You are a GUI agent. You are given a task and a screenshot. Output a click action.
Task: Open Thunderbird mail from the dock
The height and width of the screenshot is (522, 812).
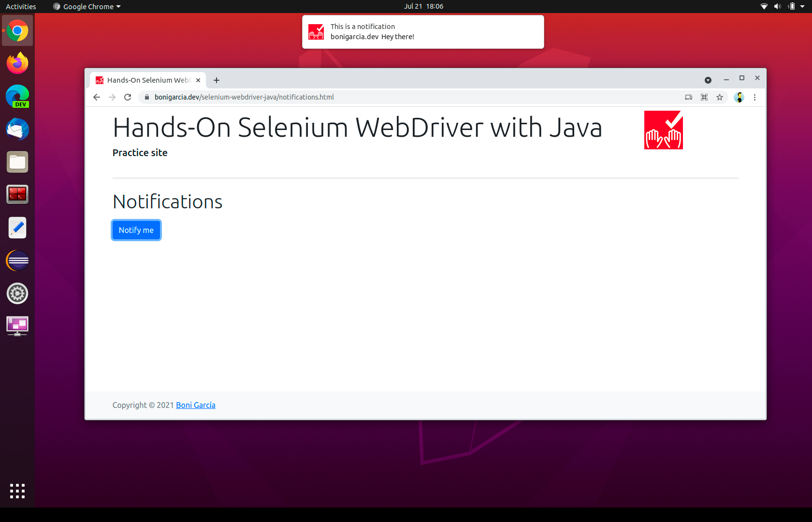point(17,130)
